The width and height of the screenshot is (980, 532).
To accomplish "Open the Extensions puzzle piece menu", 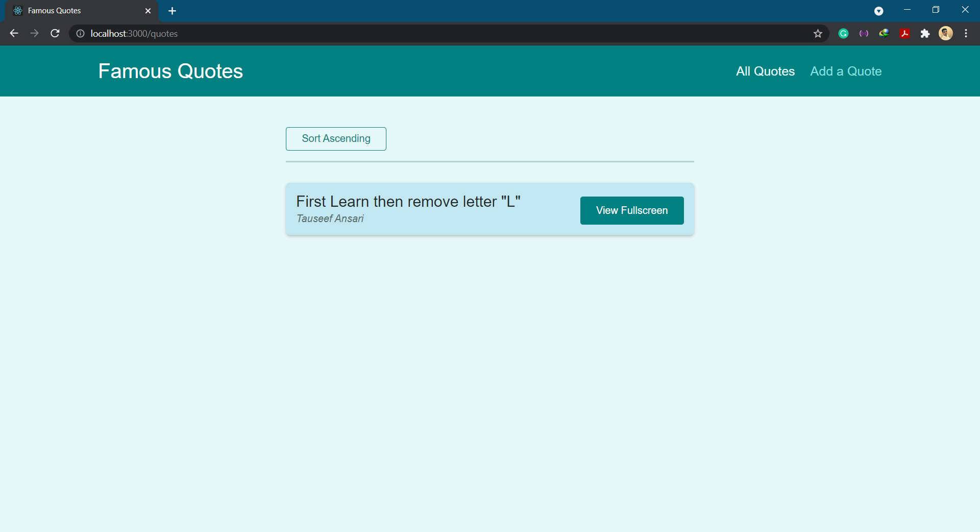I will [x=925, y=34].
